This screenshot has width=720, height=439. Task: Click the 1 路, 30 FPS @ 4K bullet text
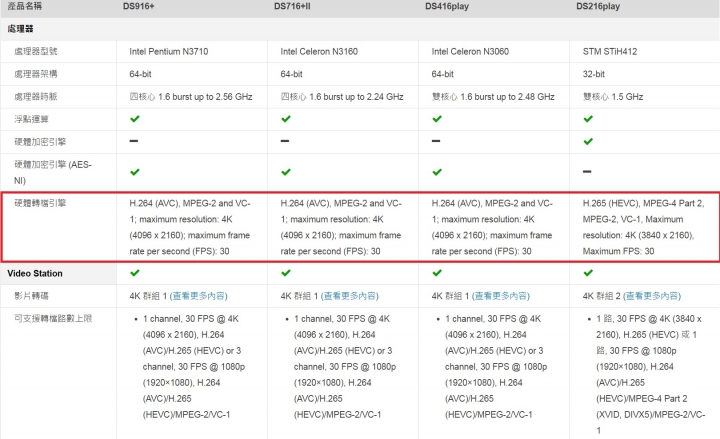(650, 374)
